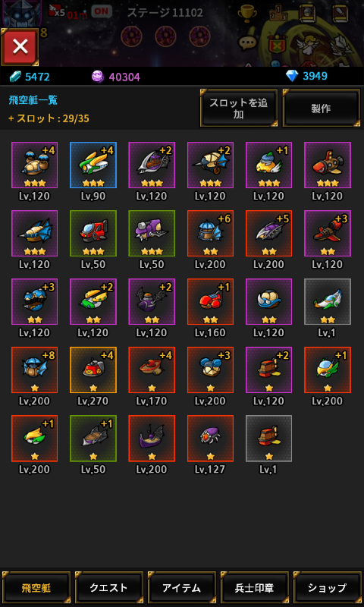Select the Lv.160 red airship
Image resolution: width=364 pixels, height=607 pixels.
[210, 301]
